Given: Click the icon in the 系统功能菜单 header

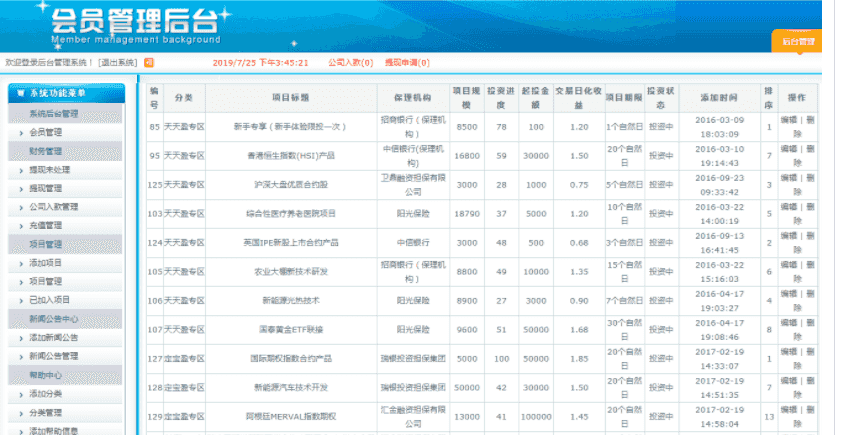Looking at the screenshot, I should (21, 93).
